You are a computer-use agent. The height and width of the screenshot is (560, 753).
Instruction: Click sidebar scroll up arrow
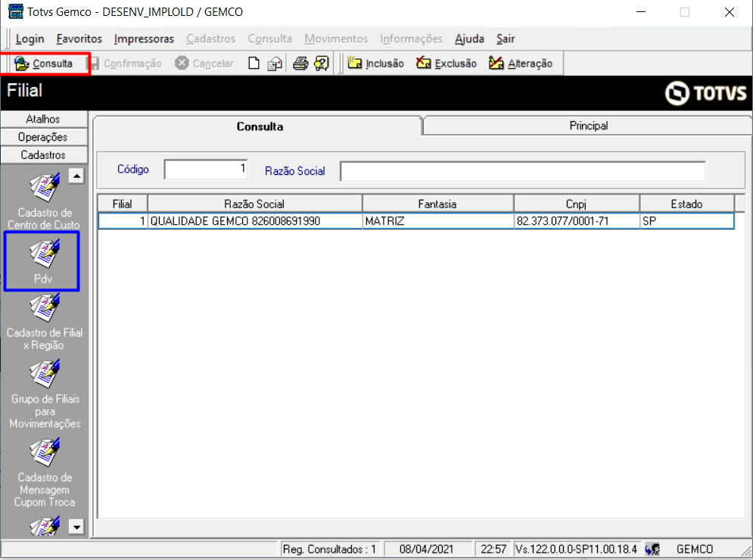coord(76,176)
